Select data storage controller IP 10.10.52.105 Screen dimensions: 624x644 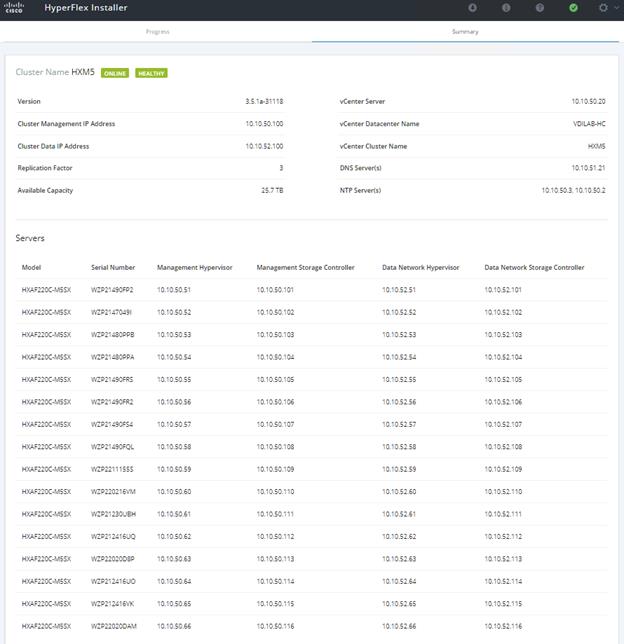click(x=503, y=380)
